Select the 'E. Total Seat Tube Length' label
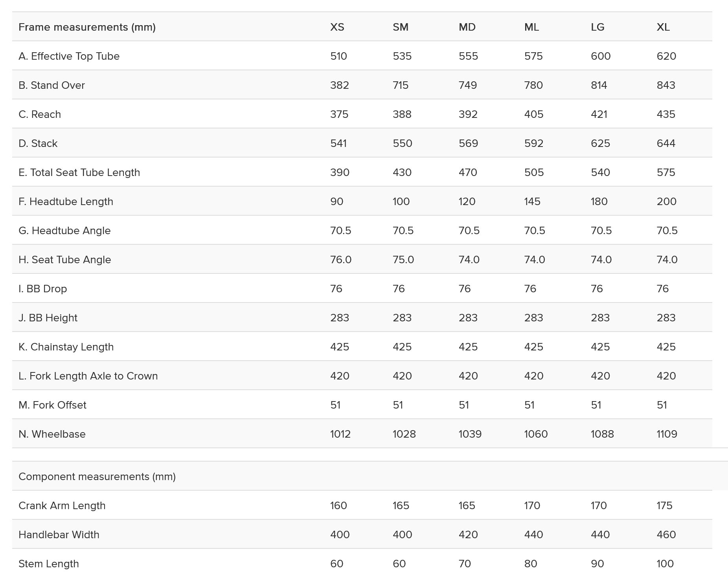The image size is (728, 583). (79, 172)
